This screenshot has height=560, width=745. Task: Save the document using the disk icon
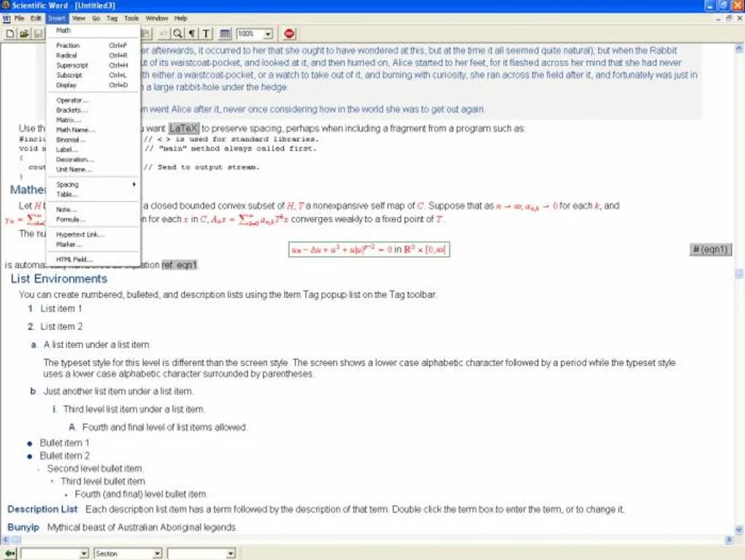click(x=37, y=34)
